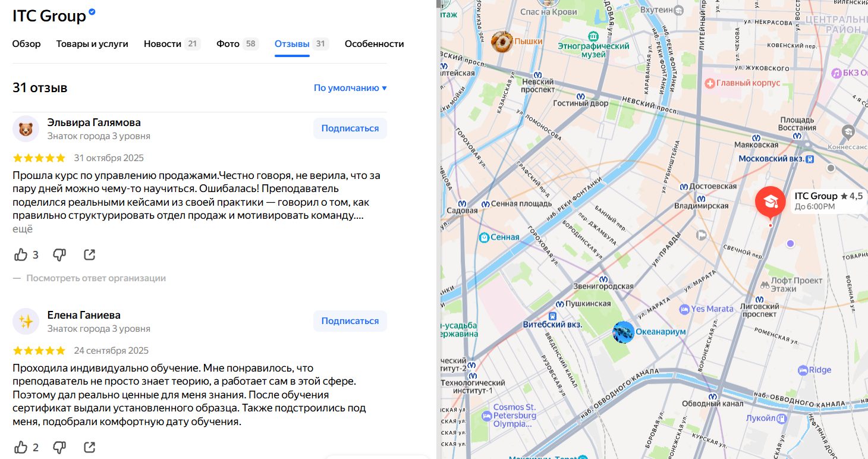This screenshot has width=868, height=459.
Task: Select the Пышки donut marker on map
Action: tap(502, 41)
